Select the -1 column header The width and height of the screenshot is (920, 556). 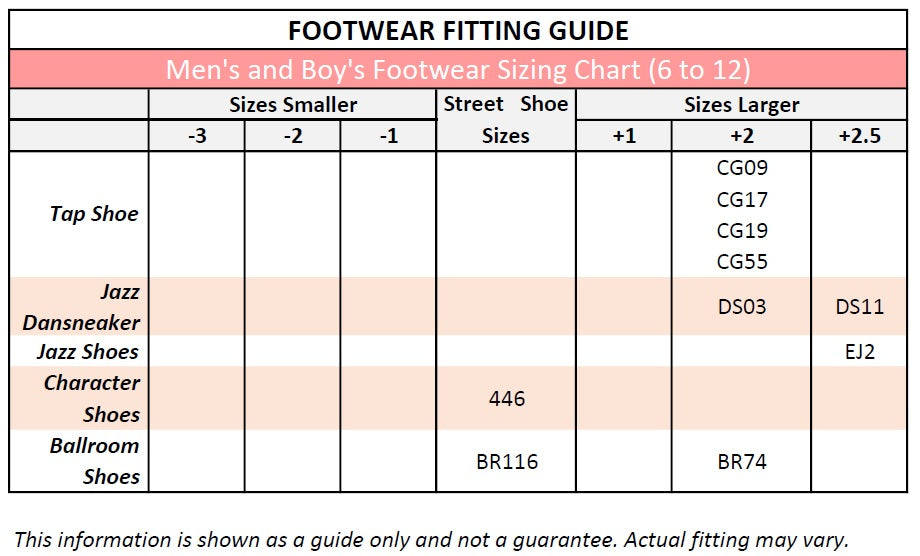pos(388,136)
